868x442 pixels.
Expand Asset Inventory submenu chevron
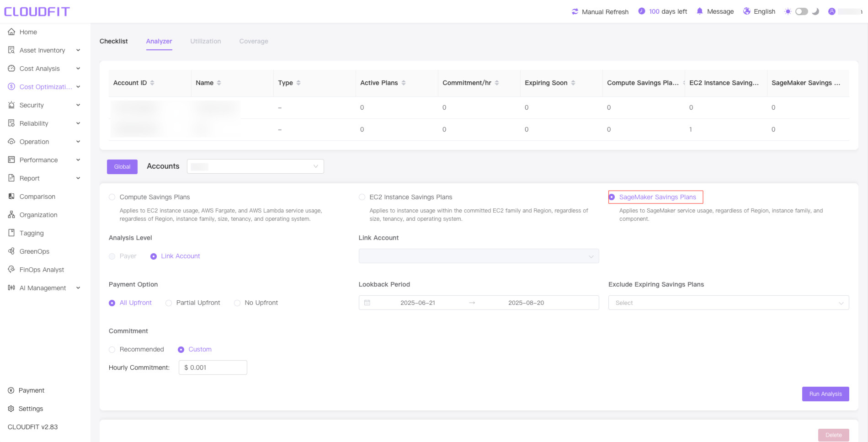78,50
